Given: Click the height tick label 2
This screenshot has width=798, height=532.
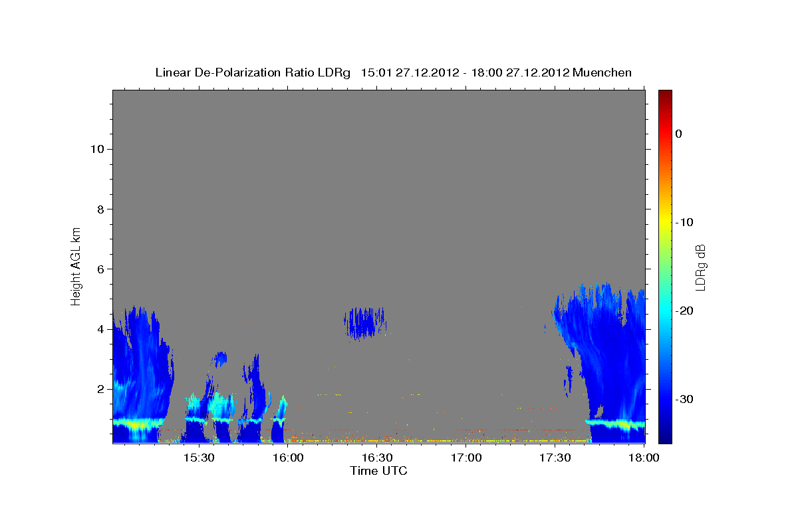Looking at the screenshot, I should coord(100,389).
